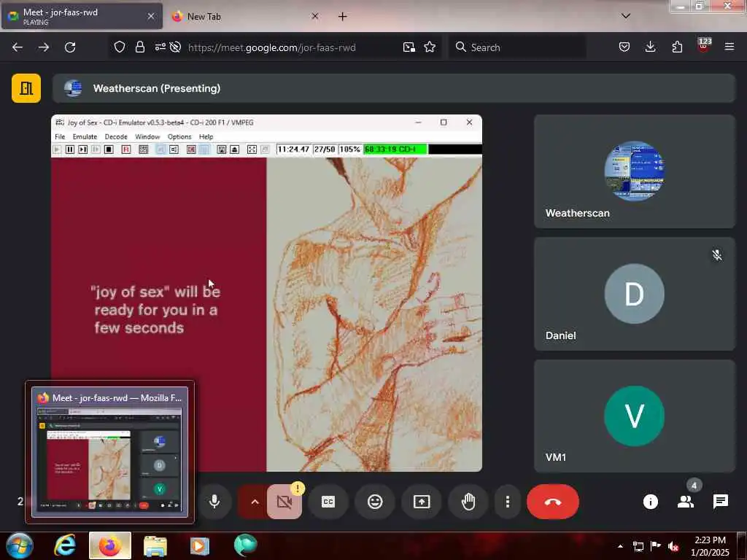The width and height of the screenshot is (747, 560).
Task: Open meeting details info icon
Action: pos(650,502)
